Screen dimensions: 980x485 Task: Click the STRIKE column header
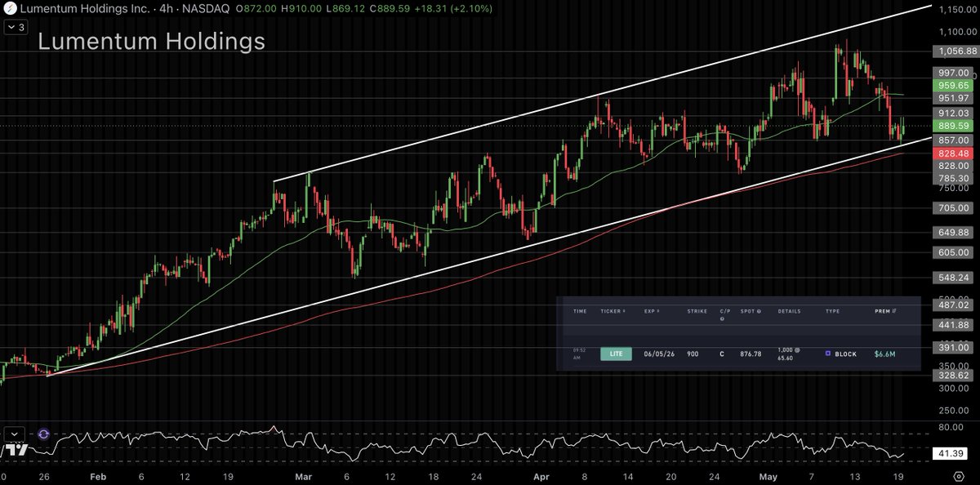tap(698, 311)
